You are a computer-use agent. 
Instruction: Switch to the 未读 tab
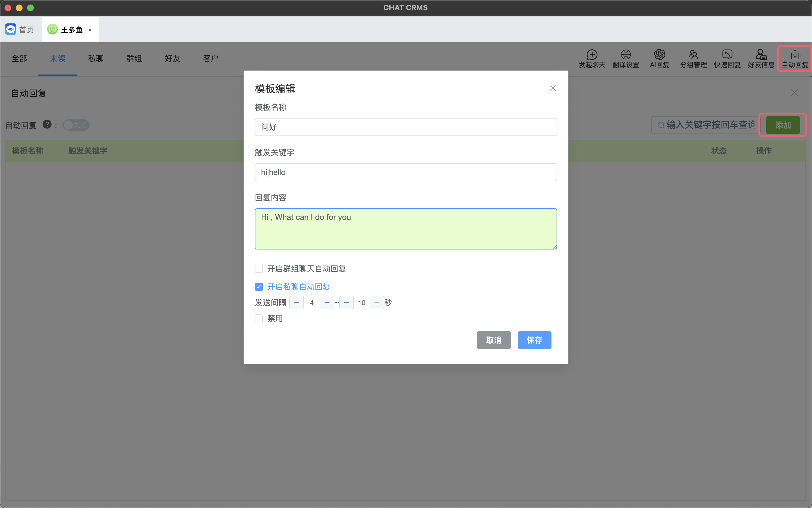tap(58, 58)
